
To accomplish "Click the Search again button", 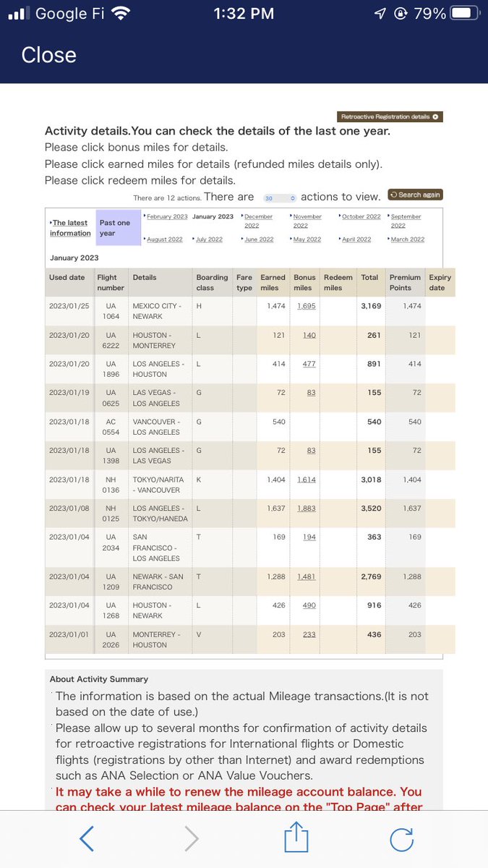I will pos(416,195).
